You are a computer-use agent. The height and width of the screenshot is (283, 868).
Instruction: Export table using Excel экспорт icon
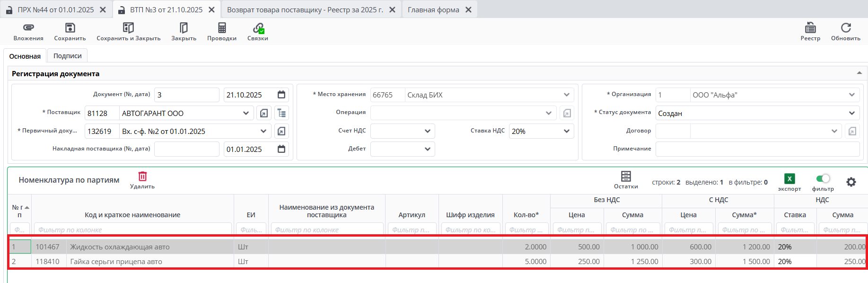789,179
